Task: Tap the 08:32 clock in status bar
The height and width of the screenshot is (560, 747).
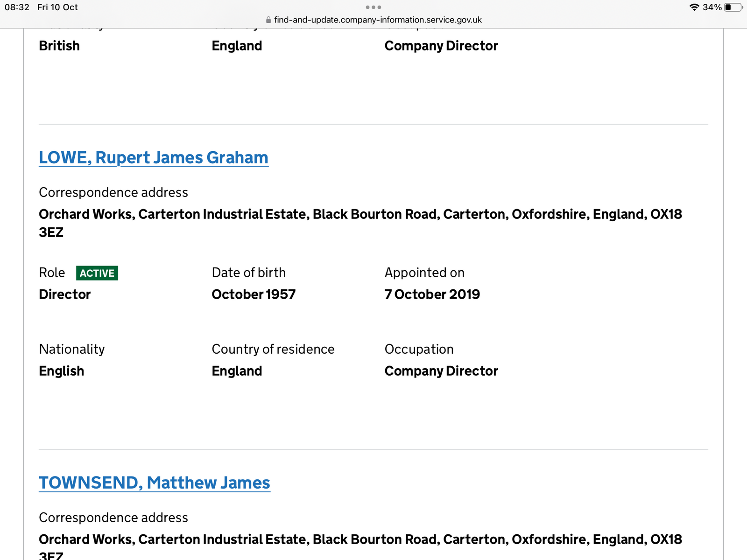Action: tap(17, 7)
